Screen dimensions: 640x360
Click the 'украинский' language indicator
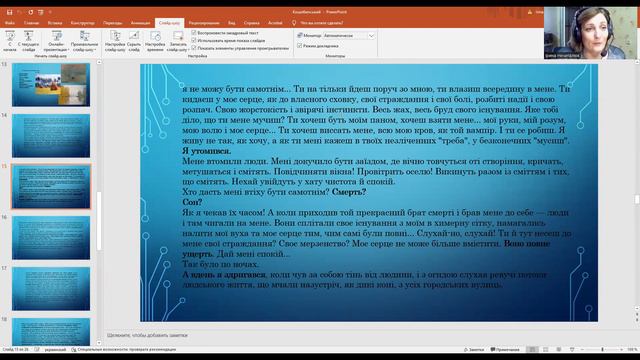click(56, 349)
